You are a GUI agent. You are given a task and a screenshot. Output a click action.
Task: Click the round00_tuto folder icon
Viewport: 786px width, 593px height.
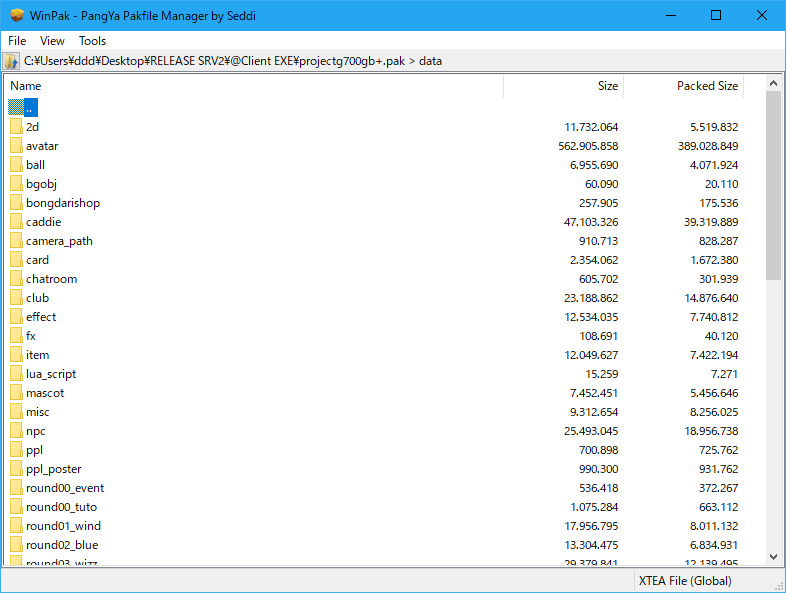click(16, 508)
